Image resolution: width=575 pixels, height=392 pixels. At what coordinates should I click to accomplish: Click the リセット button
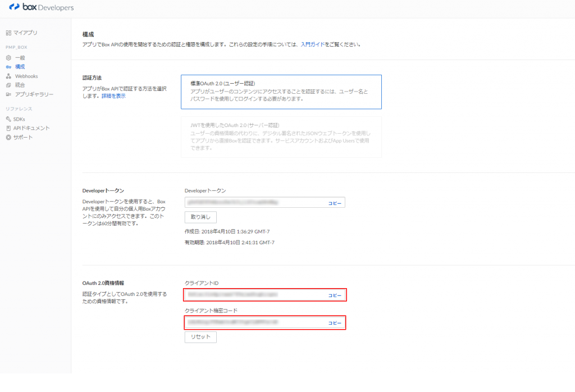tap(200, 337)
